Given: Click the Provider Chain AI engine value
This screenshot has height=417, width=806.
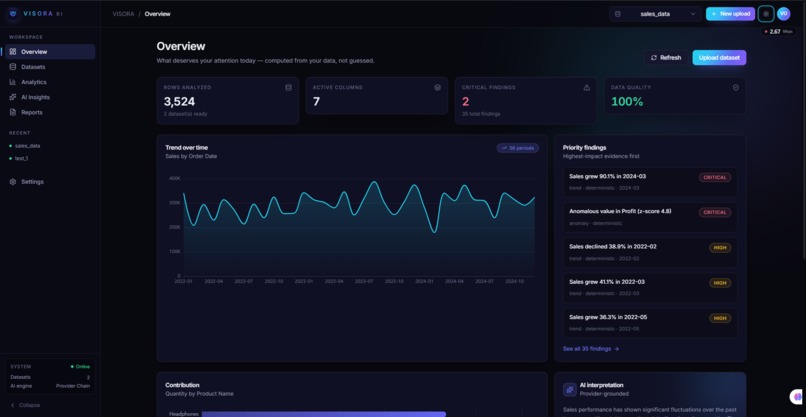Looking at the screenshot, I should click(73, 386).
